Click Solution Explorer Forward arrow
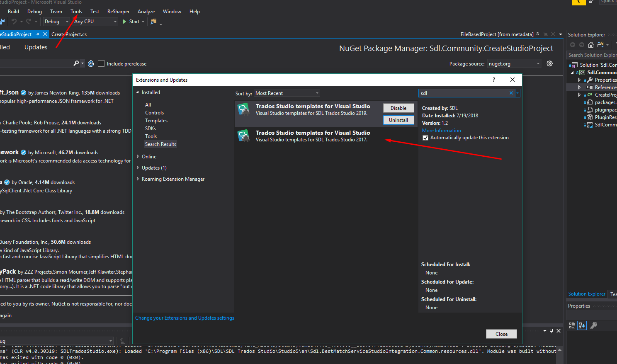The width and height of the screenshot is (617, 364). coord(582,45)
